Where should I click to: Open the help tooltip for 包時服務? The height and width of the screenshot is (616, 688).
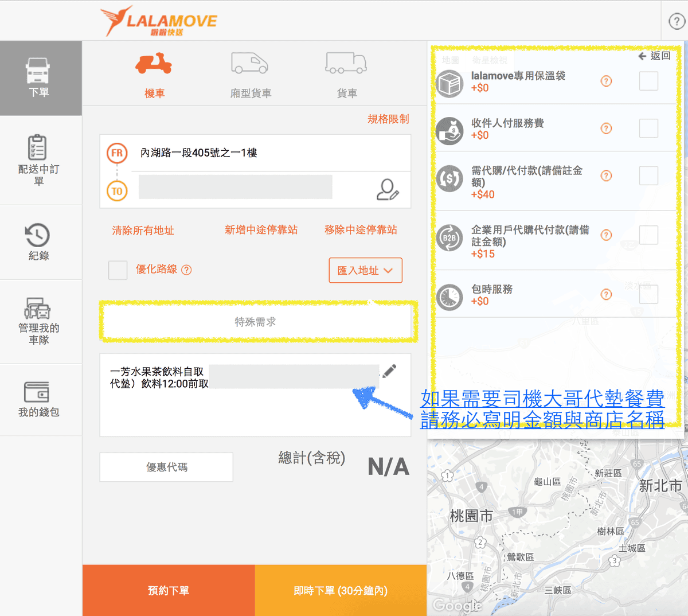(x=606, y=294)
